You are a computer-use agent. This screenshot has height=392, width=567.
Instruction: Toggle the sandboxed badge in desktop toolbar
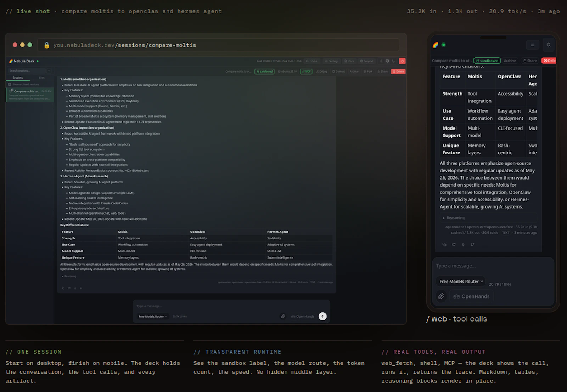264,72
